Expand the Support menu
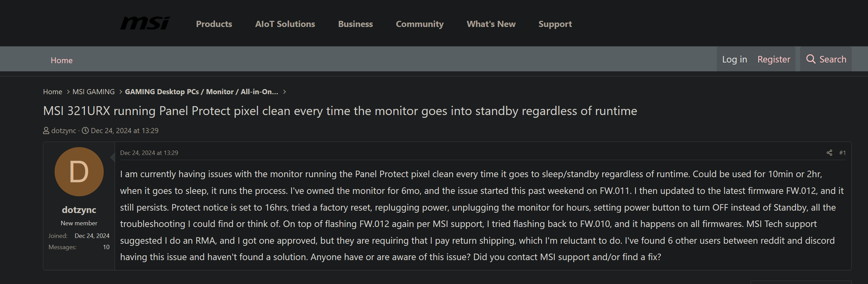This screenshot has height=284, width=868. [555, 24]
